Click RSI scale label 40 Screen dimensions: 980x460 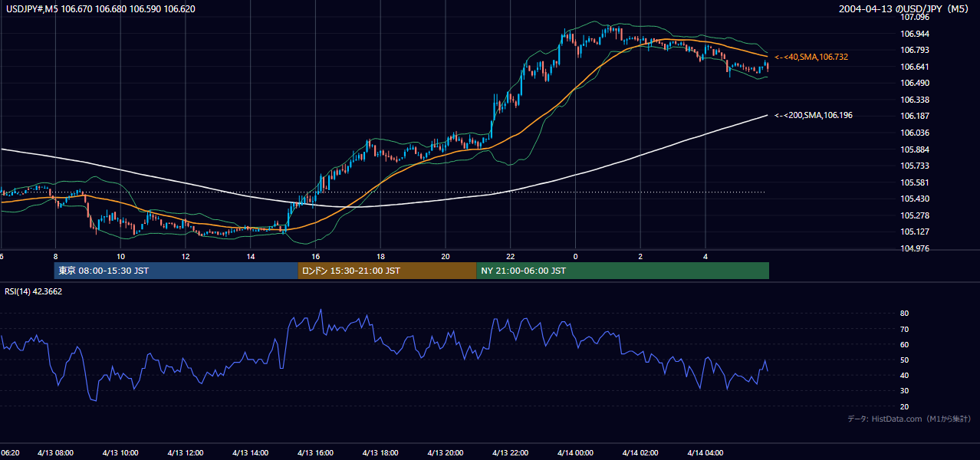pos(904,375)
